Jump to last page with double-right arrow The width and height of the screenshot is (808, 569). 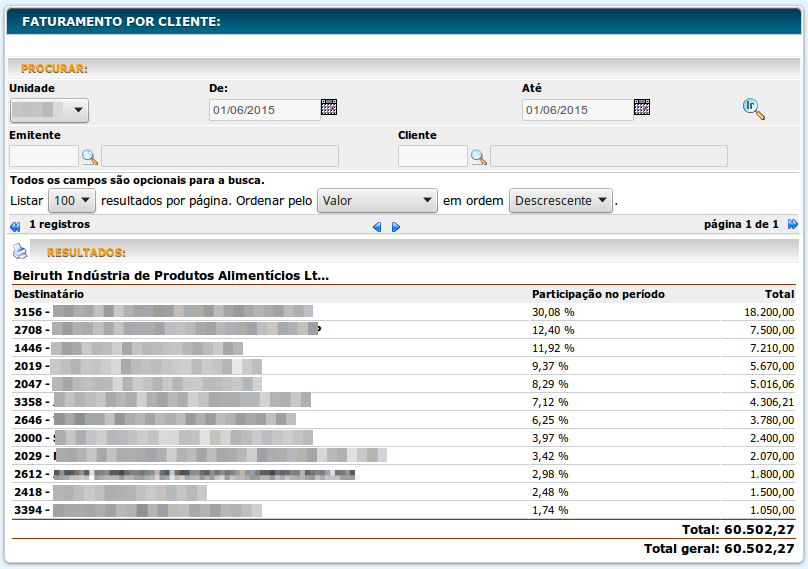point(793,225)
